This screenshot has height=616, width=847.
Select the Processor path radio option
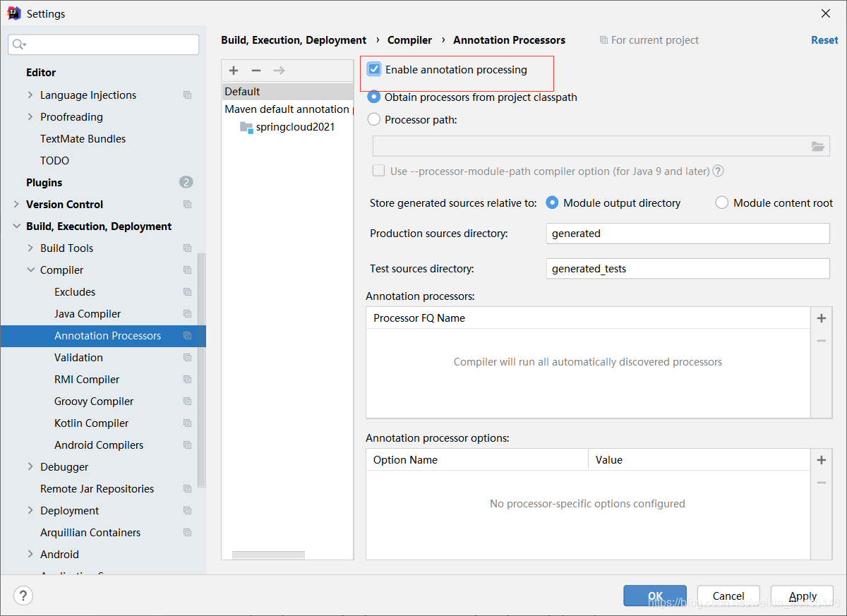(x=374, y=120)
